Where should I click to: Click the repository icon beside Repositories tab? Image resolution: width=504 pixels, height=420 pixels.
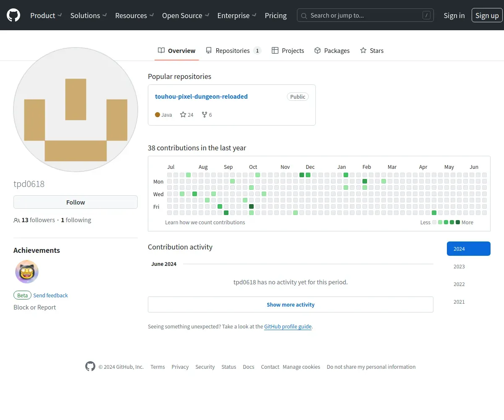click(209, 50)
